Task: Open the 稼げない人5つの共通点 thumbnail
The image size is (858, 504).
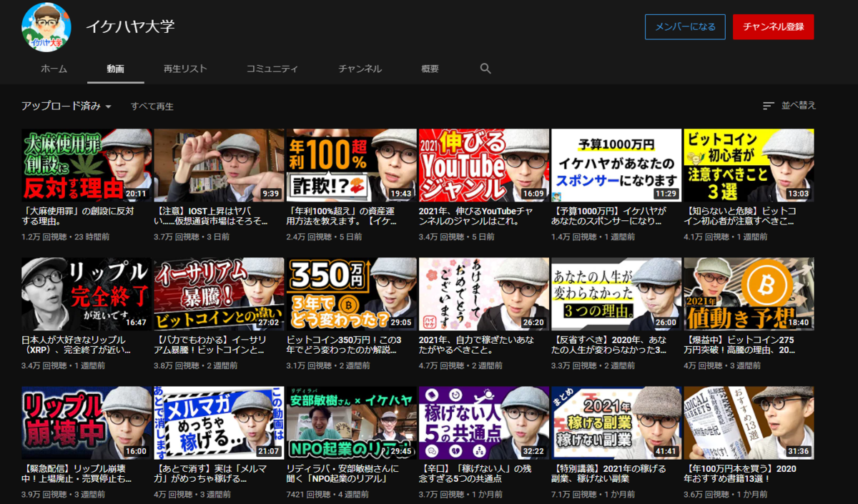Action: pos(484,423)
